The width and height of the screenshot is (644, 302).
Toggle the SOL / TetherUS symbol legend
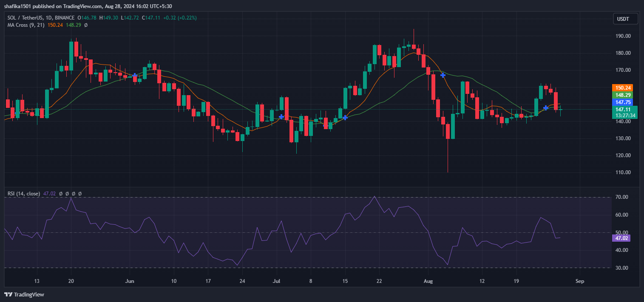tap(26, 17)
